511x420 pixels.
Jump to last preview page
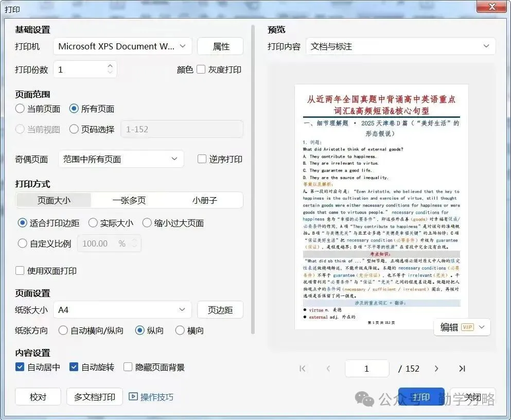coord(462,369)
